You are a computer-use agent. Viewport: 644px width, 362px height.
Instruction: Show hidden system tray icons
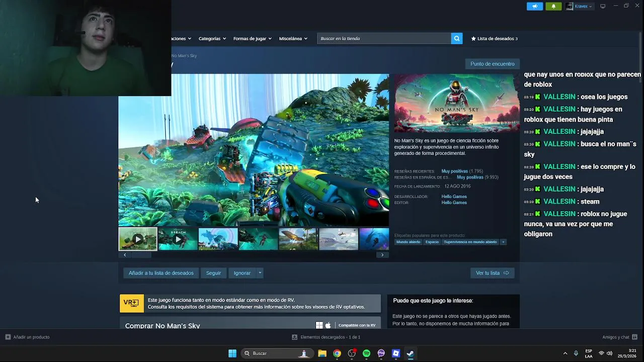point(565,353)
